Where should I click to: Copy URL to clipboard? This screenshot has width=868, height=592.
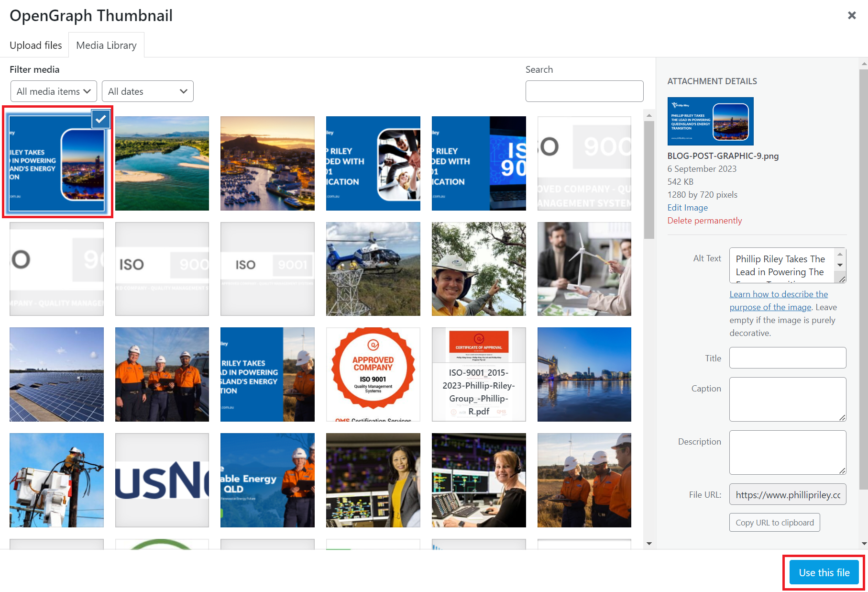[775, 523]
